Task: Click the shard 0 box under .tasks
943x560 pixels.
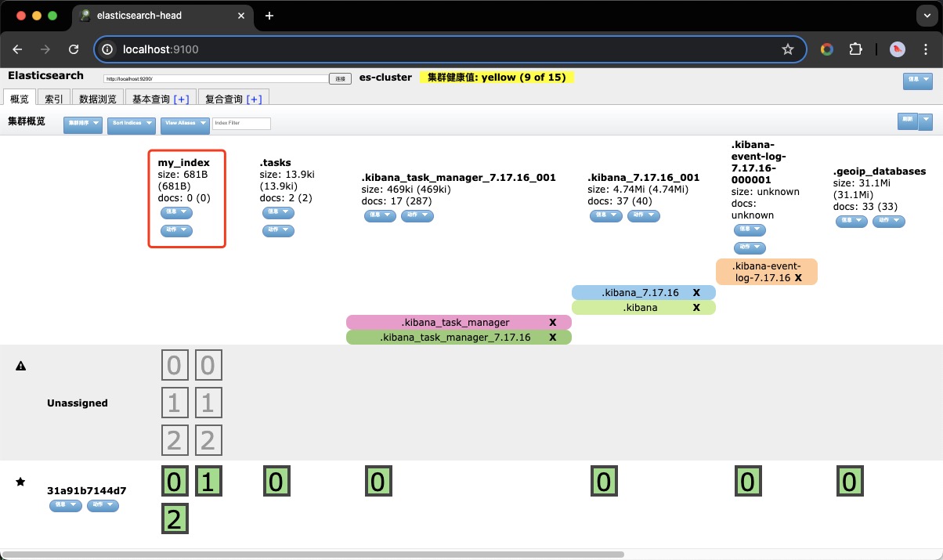Action: click(x=276, y=481)
